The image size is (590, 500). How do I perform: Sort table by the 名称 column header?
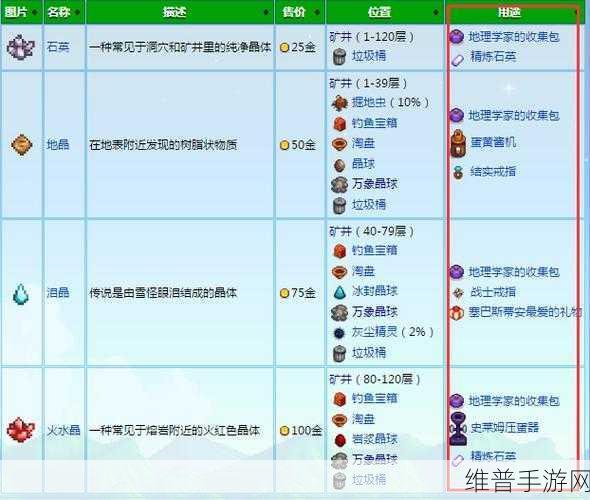click(x=64, y=12)
